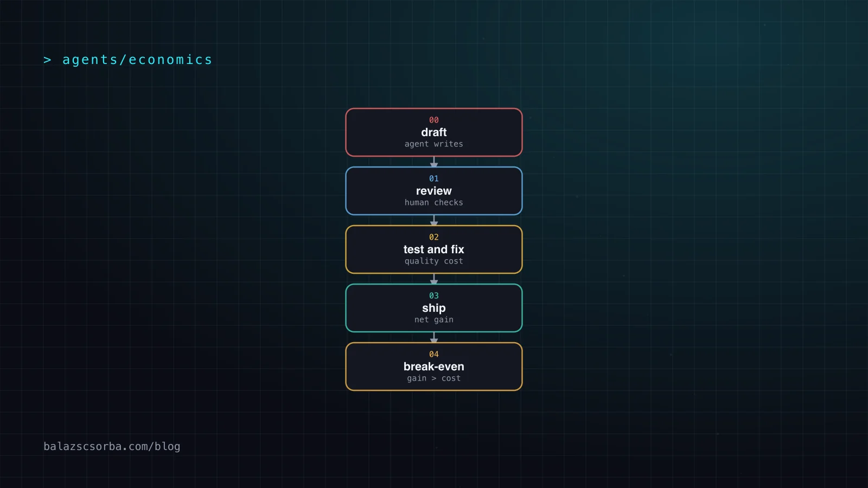Click the "02" step number
Image resolution: width=868 pixels, height=488 pixels.
(434, 237)
